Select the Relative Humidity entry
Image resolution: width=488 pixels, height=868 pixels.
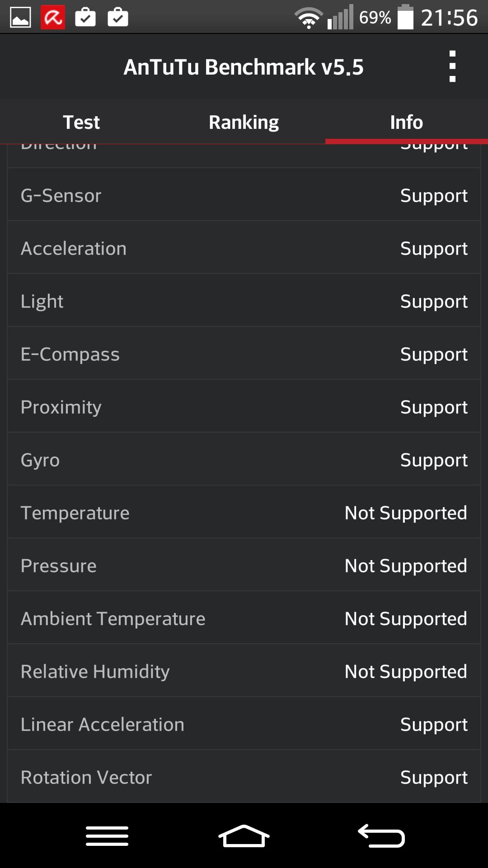(x=244, y=672)
